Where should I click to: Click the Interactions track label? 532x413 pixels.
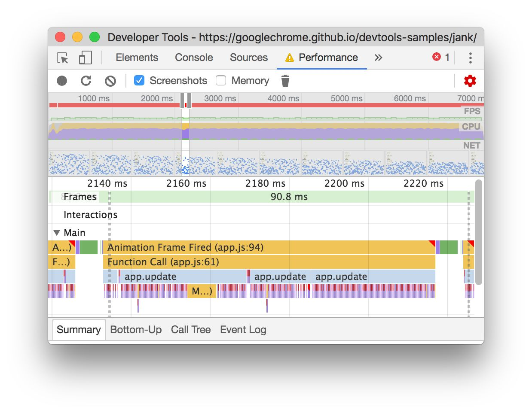pyautogui.click(x=90, y=215)
